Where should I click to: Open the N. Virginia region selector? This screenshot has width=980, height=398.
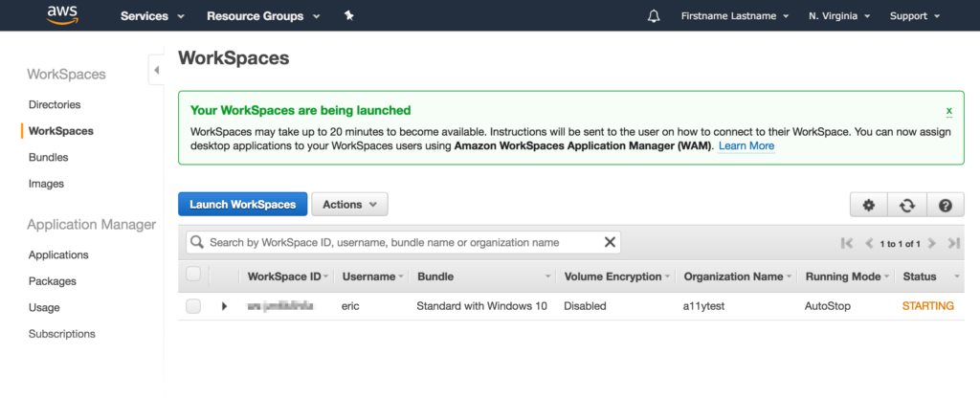(x=838, y=16)
